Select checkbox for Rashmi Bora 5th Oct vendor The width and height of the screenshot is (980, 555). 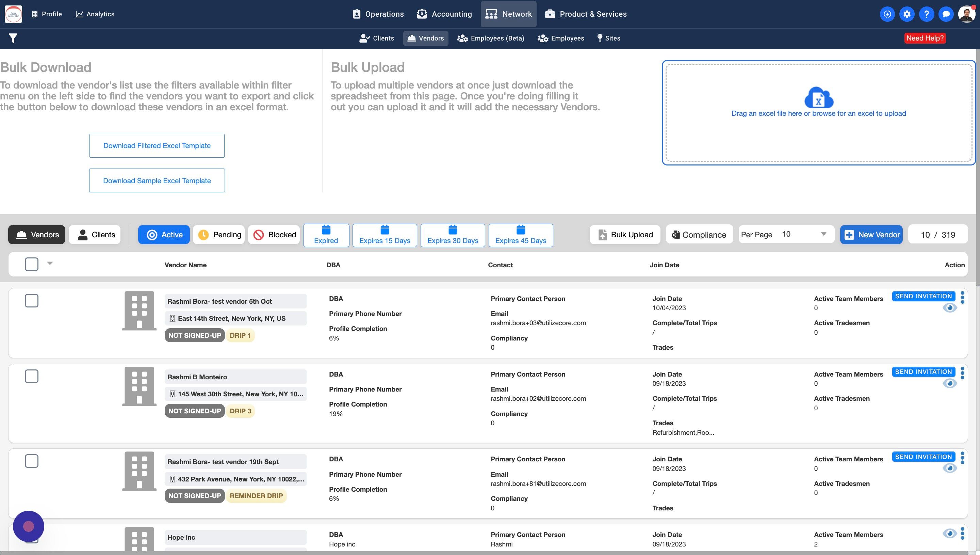pyautogui.click(x=32, y=301)
